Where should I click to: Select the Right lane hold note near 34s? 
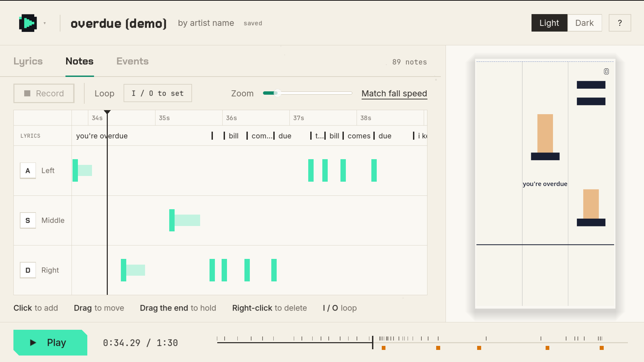(133, 270)
